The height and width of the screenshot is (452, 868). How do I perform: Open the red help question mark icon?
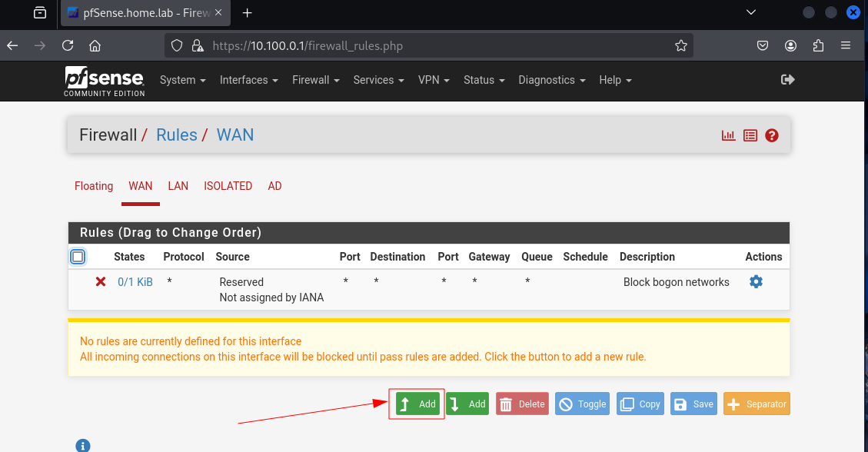click(772, 135)
